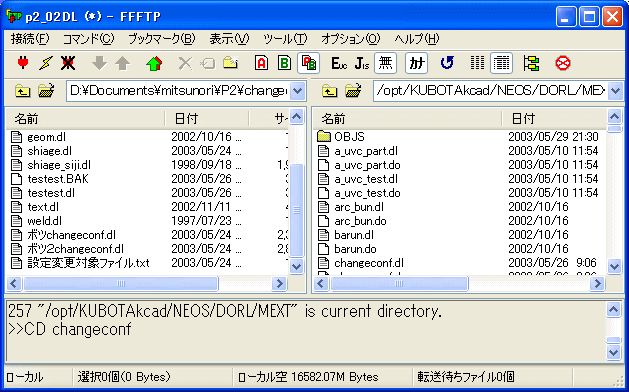The image size is (629, 392).
Task: Go up one remote directory icon
Action: point(329,91)
